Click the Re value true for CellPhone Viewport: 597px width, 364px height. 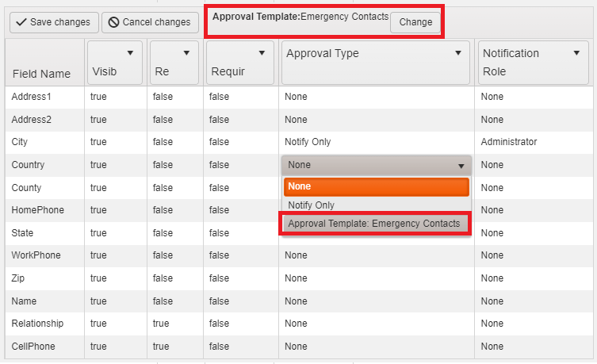161,347
